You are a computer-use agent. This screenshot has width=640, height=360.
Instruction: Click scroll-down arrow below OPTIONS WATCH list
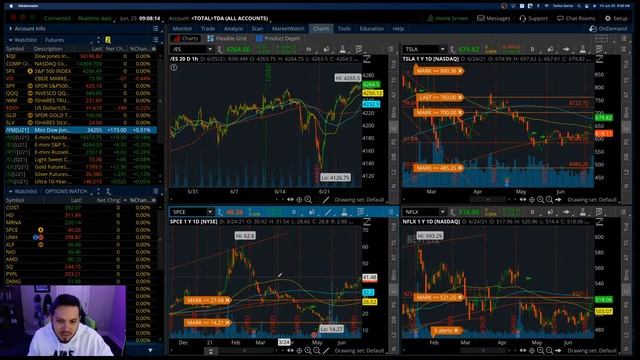click(x=150, y=350)
